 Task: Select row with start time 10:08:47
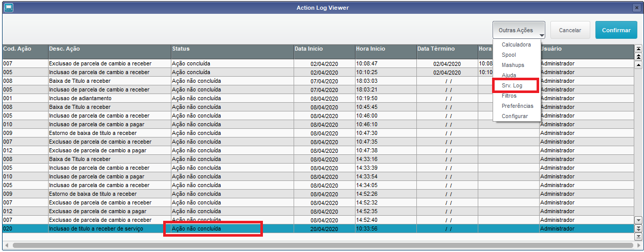[318, 63]
